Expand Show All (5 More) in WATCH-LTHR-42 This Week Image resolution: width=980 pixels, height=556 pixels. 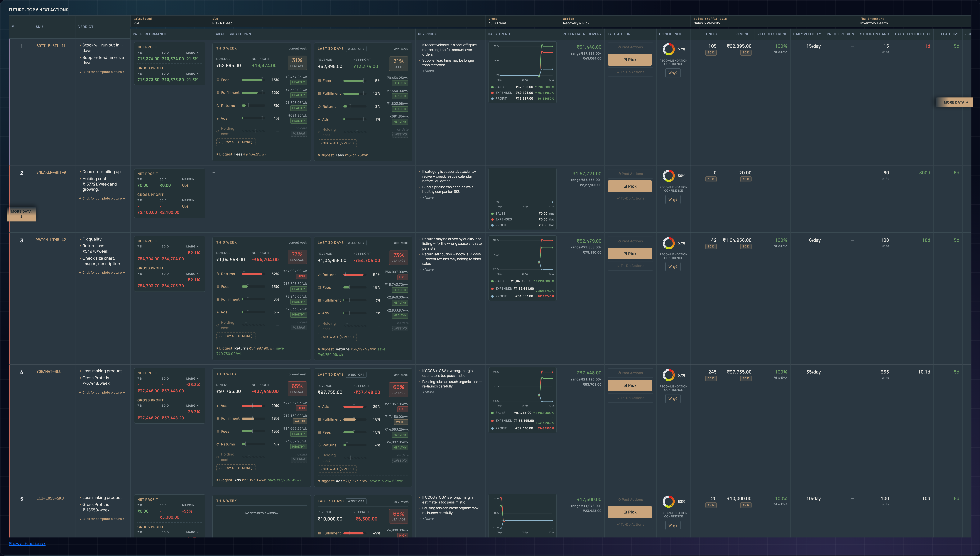point(236,336)
